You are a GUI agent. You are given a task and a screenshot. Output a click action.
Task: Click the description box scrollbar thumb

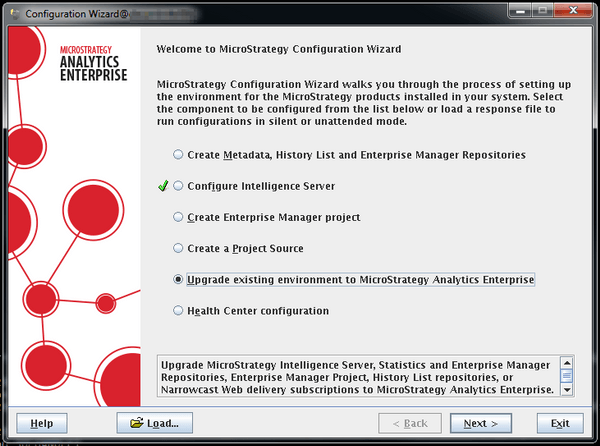(566, 375)
